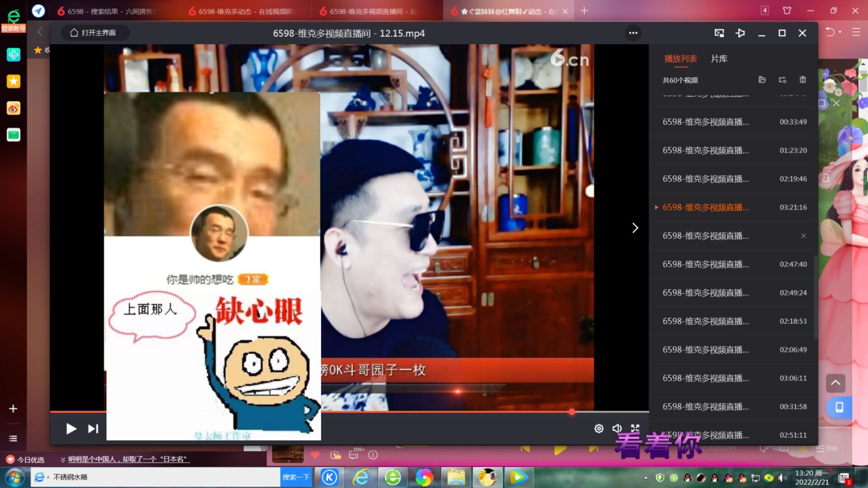
Task: Open Weibo sidebar icon
Action: pos(14,108)
